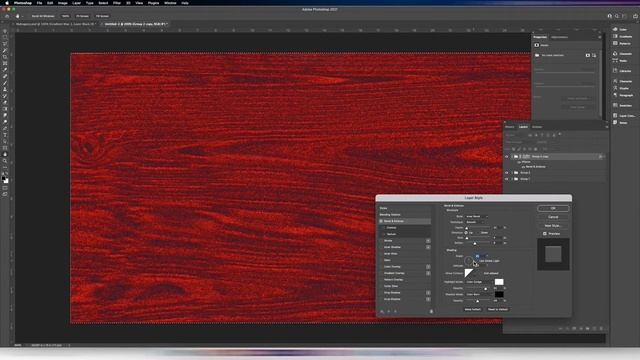The height and width of the screenshot is (360, 640).
Task: Open the Gloss Contour picker arrow
Action: [x=476, y=273]
